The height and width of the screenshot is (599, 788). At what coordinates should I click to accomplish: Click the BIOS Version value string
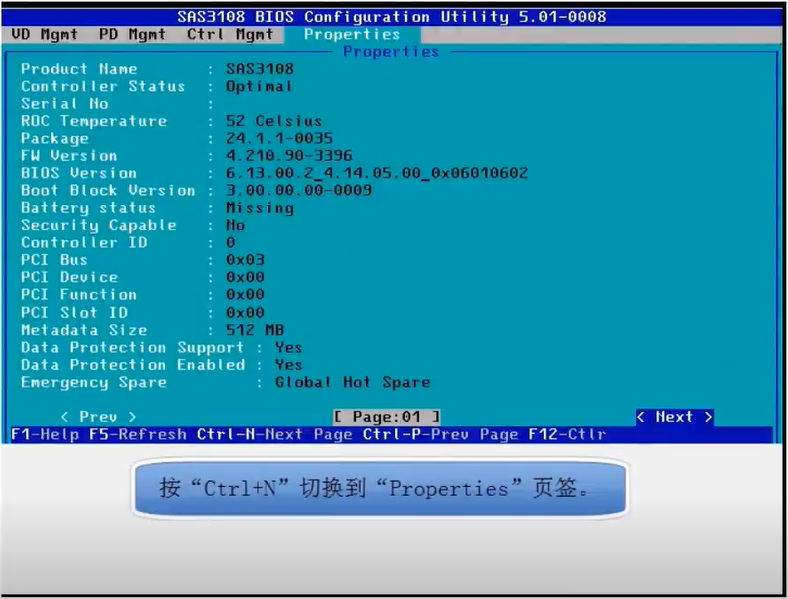tap(377, 173)
